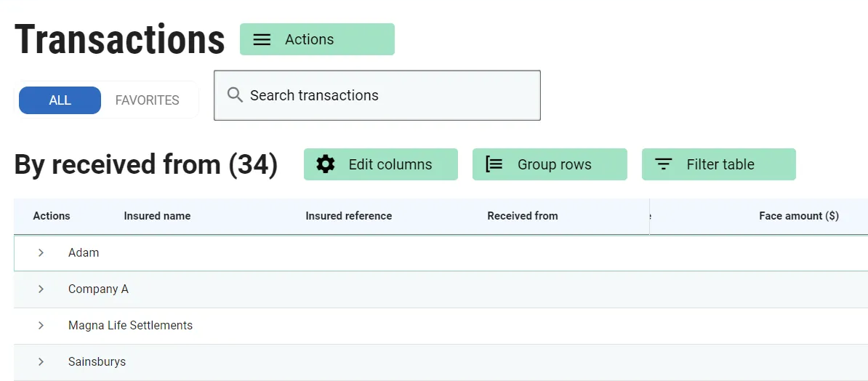Sort by Insured name column header

(157, 216)
